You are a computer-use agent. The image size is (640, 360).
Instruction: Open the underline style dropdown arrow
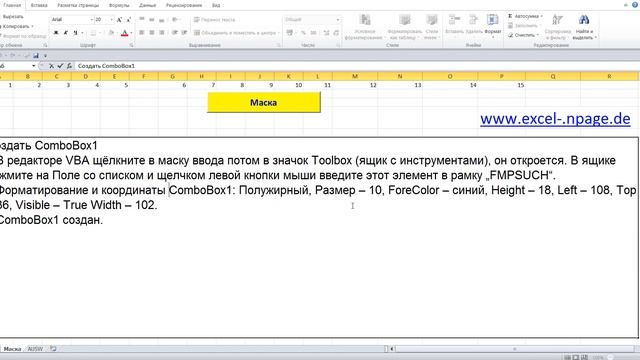[x=82, y=33]
